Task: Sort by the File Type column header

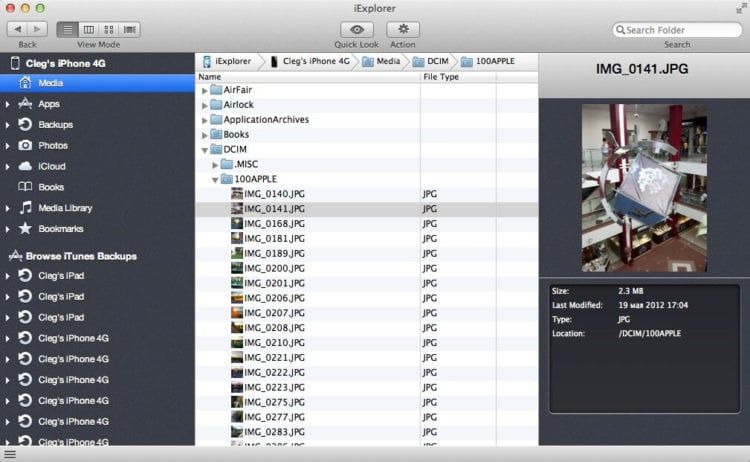Action: [458, 77]
